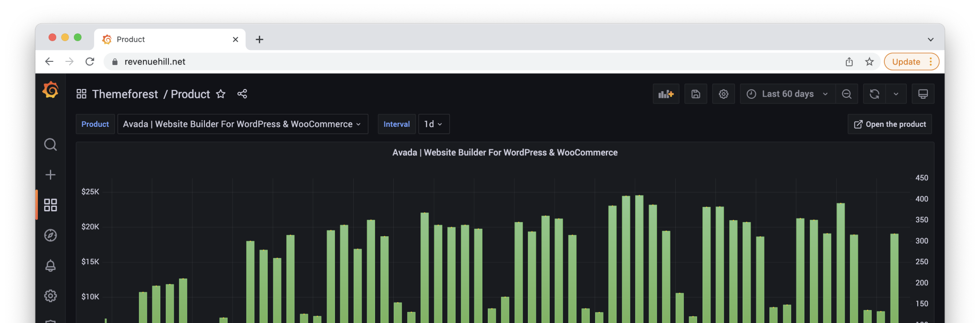
Task: Share dashboard via the share icon
Action: coord(242,94)
